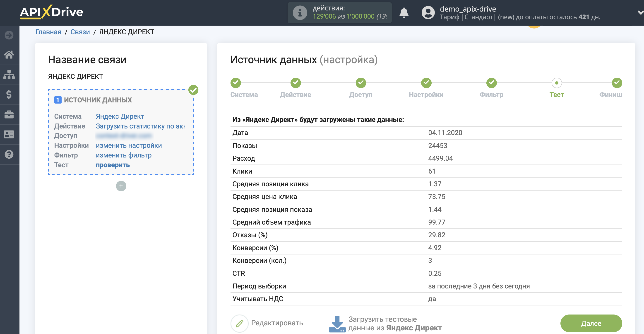Go to the Настройки step

[x=426, y=83]
